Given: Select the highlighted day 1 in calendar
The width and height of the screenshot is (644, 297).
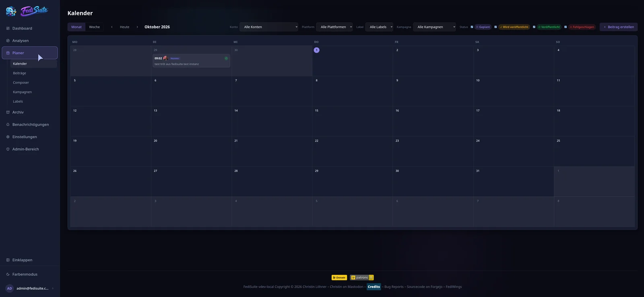Looking at the screenshot, I should click(317, 50).
